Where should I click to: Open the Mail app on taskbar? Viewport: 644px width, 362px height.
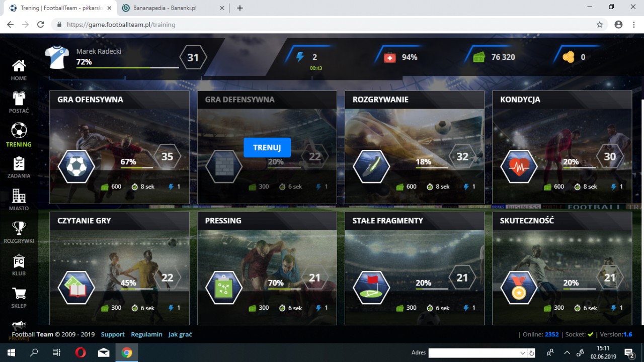pos(104,352)
